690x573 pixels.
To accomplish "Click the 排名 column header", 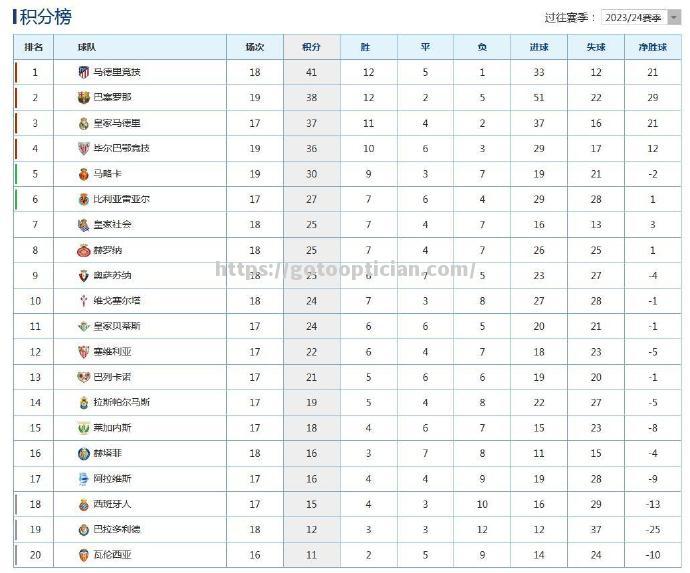I will (x=34, y=47).
